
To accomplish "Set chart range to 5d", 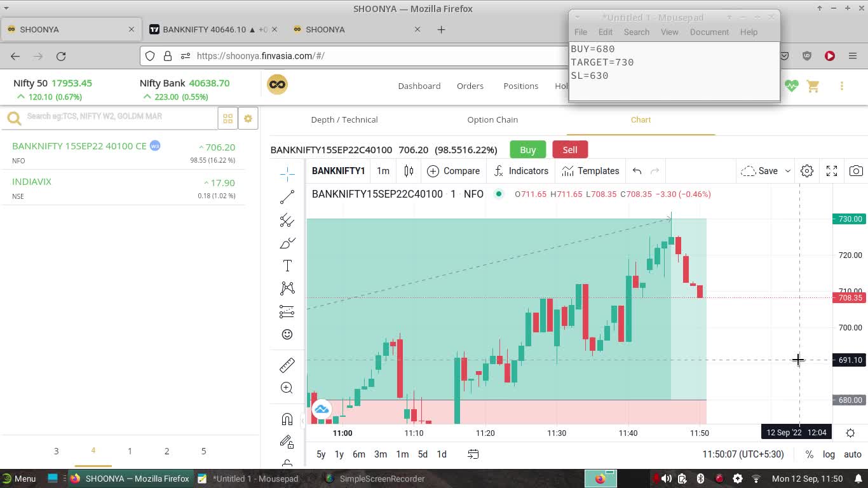I will [x=423, y=454].
